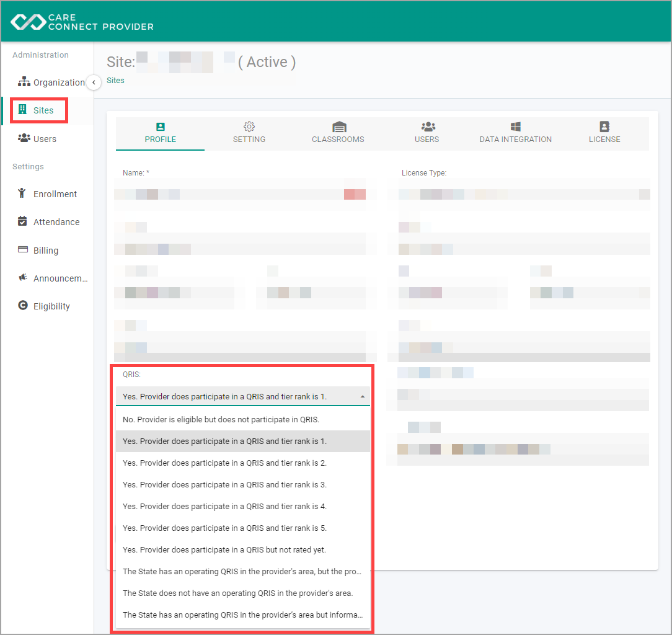Click the Sites building icon

[x=22, y=110]
